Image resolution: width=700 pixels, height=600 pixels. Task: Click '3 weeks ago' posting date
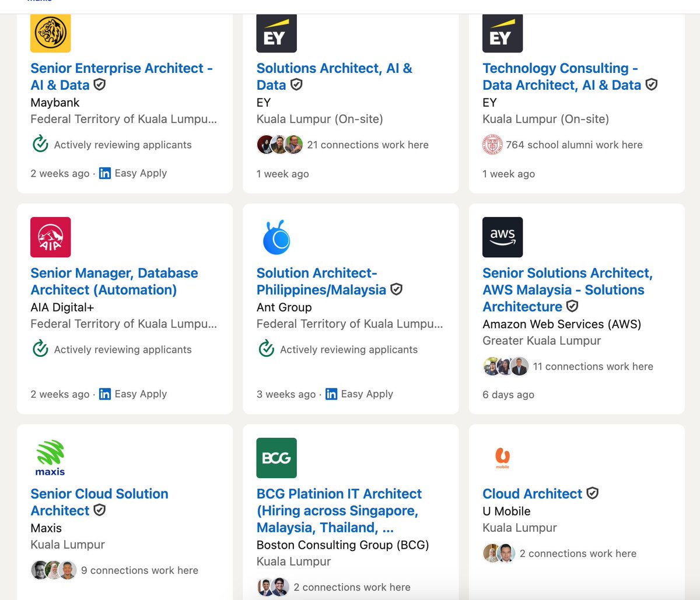pyautogui.click(x=286, y=394)
